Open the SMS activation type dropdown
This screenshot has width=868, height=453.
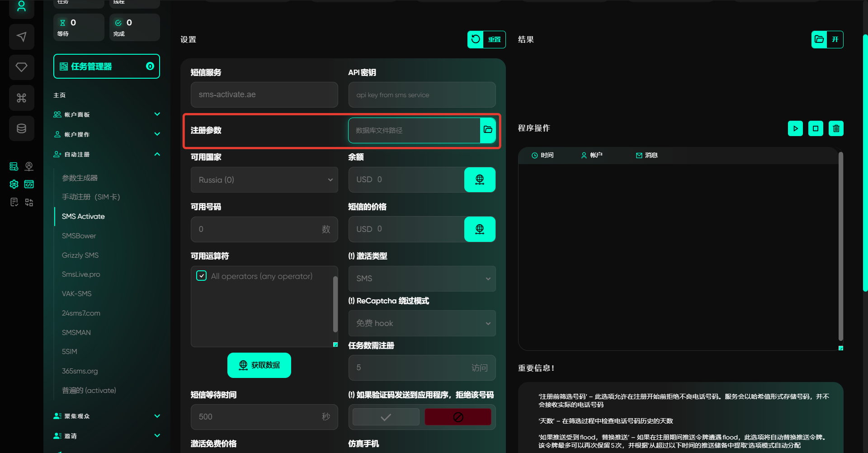tap(421, 278)
